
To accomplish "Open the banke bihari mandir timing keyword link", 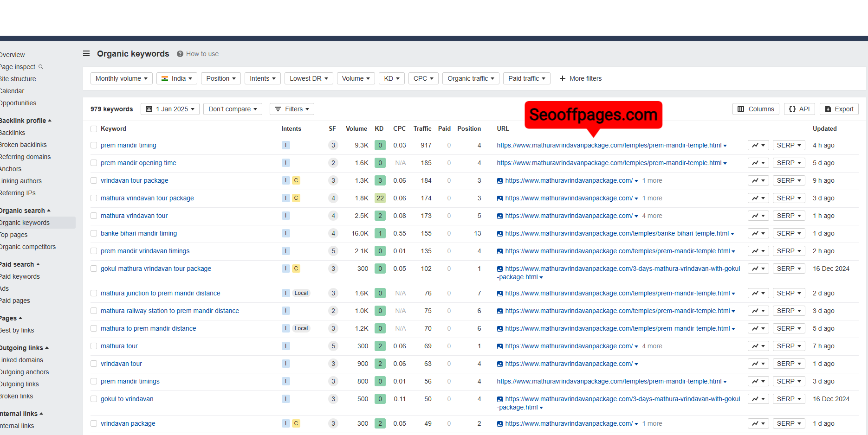I will [139, 233].
